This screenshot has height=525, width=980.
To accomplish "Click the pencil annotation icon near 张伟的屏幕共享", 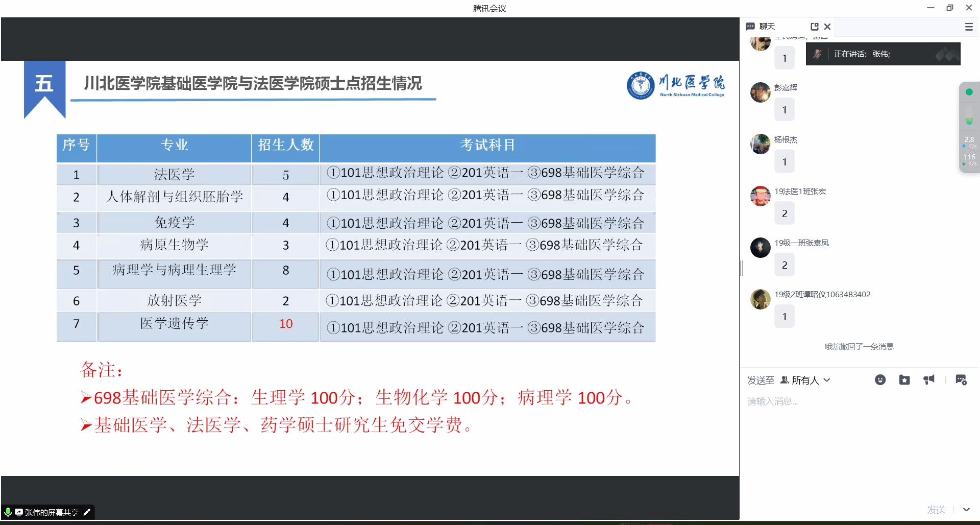I will tap(87, 512).
